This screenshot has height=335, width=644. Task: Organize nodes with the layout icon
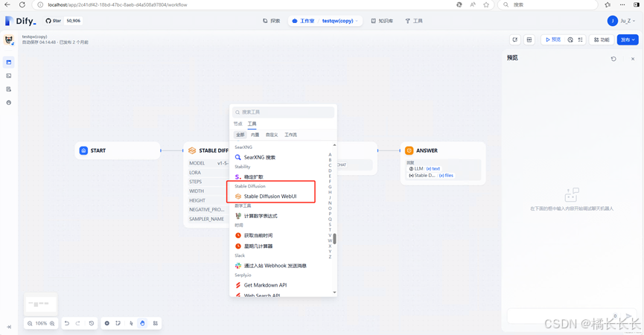pos(156,324)
